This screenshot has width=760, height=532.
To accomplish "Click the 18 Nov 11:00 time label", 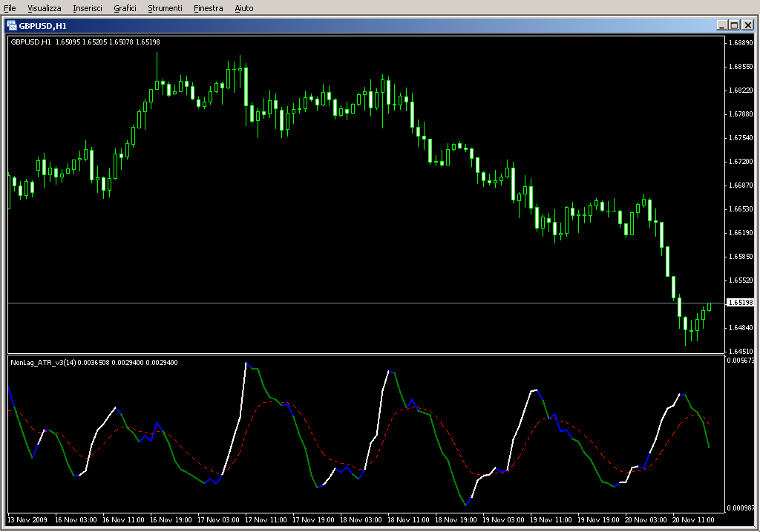I will (408, 520).
